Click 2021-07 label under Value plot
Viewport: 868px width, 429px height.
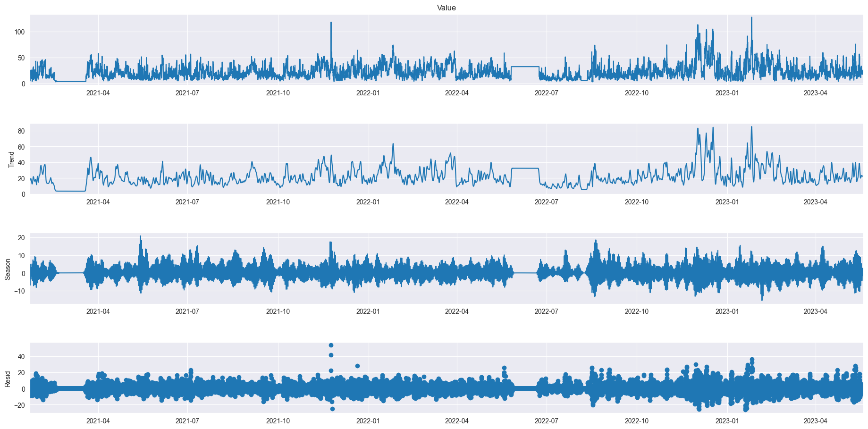187,93
